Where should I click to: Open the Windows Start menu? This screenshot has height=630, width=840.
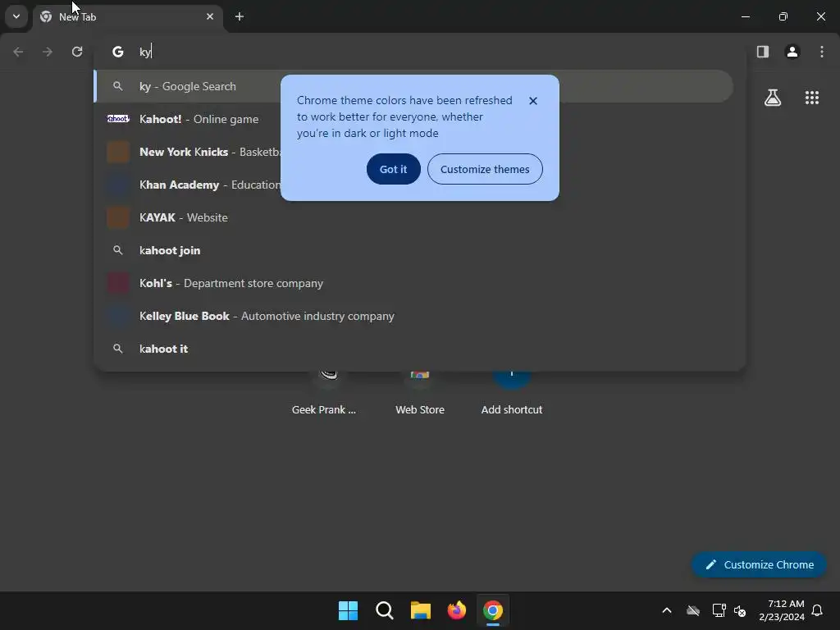348,610
